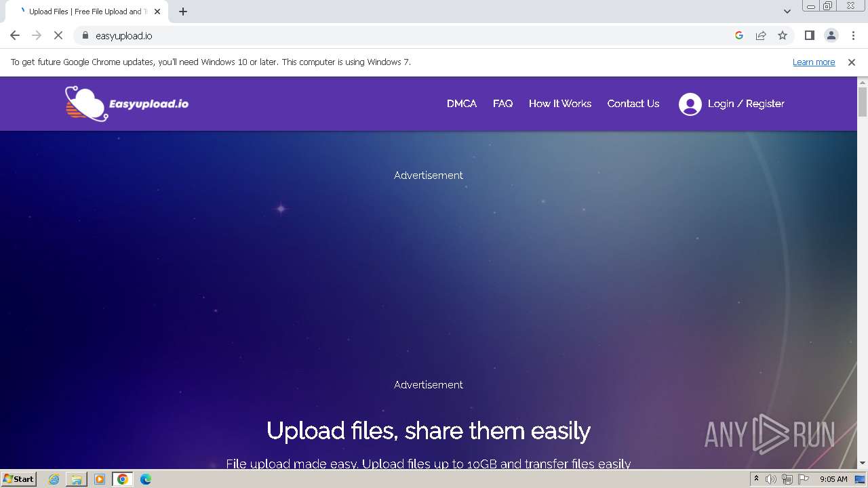This screenshot has width=868, height=488.
Task: Launch Microsoft Edge from taskbar
Action: 146,479
